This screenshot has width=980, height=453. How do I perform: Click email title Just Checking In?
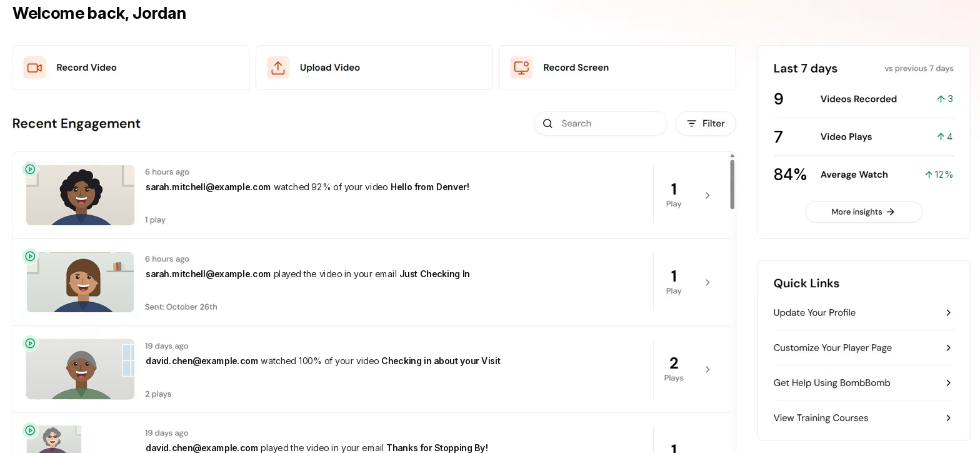pyautogui.click(x=434, y=274)
